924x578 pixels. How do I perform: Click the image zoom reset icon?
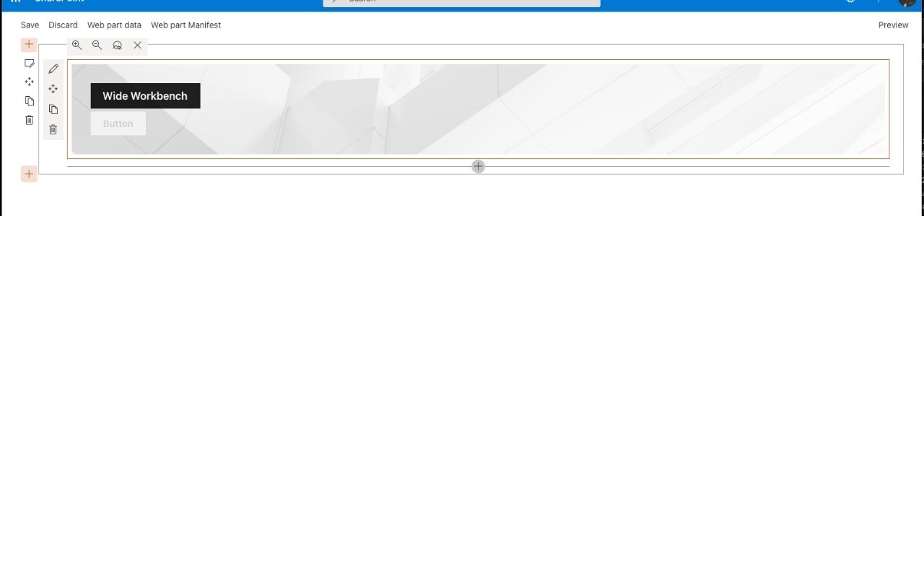(x=117, y=46)
